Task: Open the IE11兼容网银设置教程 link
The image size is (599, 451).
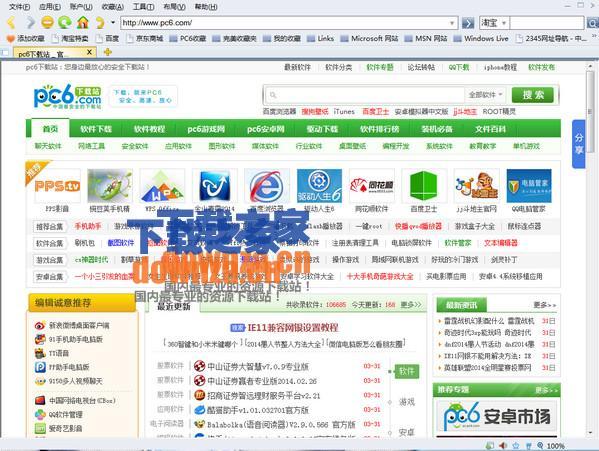Action: pos(293,327)
